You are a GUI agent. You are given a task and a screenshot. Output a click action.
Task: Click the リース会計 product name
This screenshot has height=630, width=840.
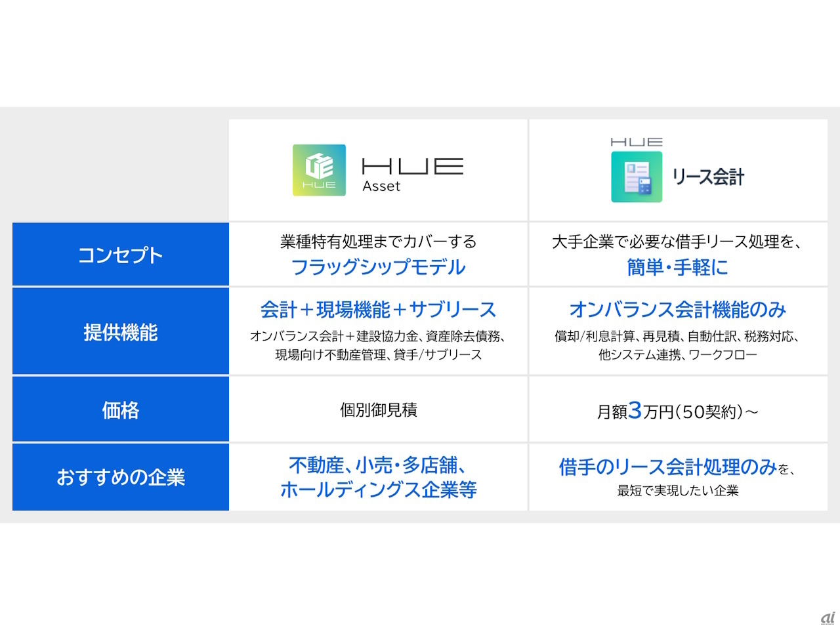tap(709, 177)
